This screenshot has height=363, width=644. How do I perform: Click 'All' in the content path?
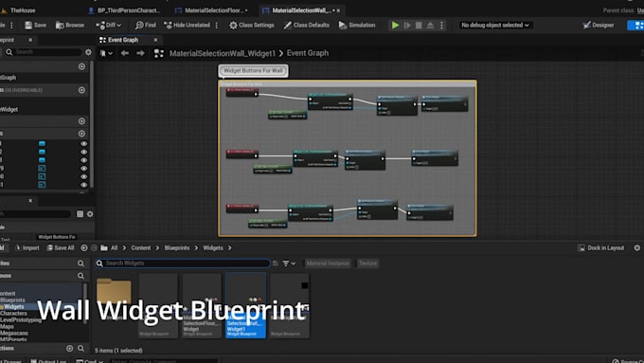coord(114,248)
